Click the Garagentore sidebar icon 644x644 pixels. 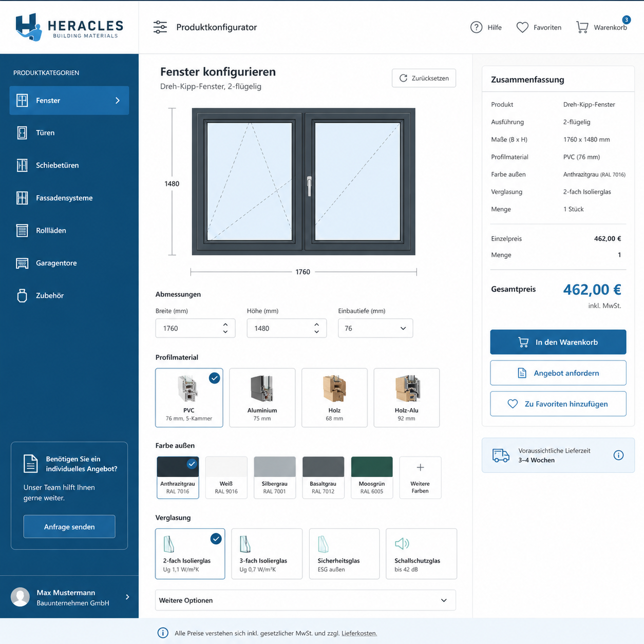(22, 263)
